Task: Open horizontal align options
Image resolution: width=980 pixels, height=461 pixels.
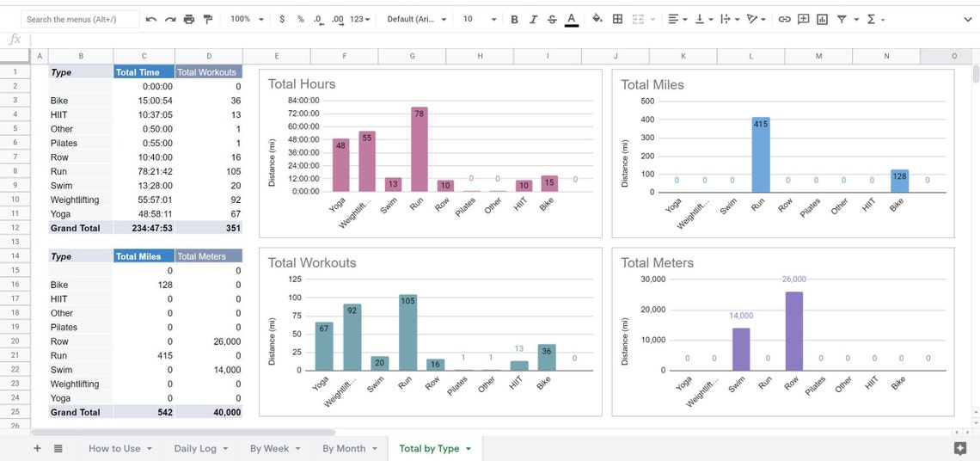Action: 677,20
